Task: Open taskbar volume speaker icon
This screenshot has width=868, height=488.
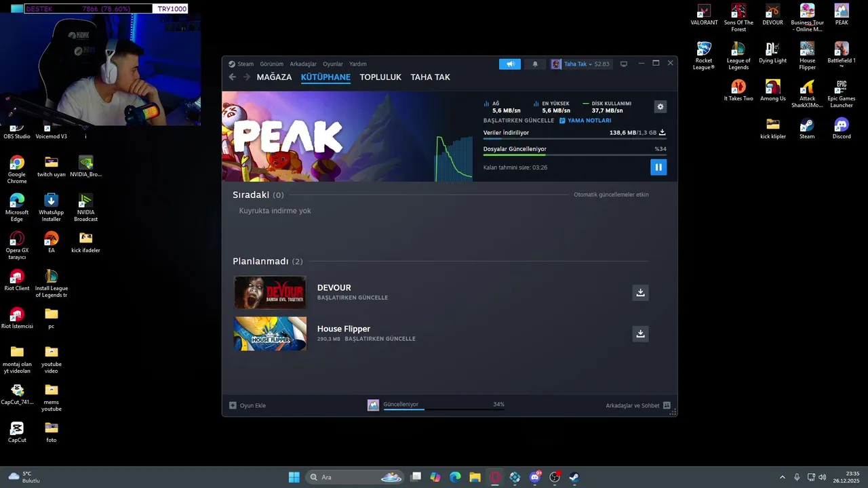Action: click(x=823, y=477)
